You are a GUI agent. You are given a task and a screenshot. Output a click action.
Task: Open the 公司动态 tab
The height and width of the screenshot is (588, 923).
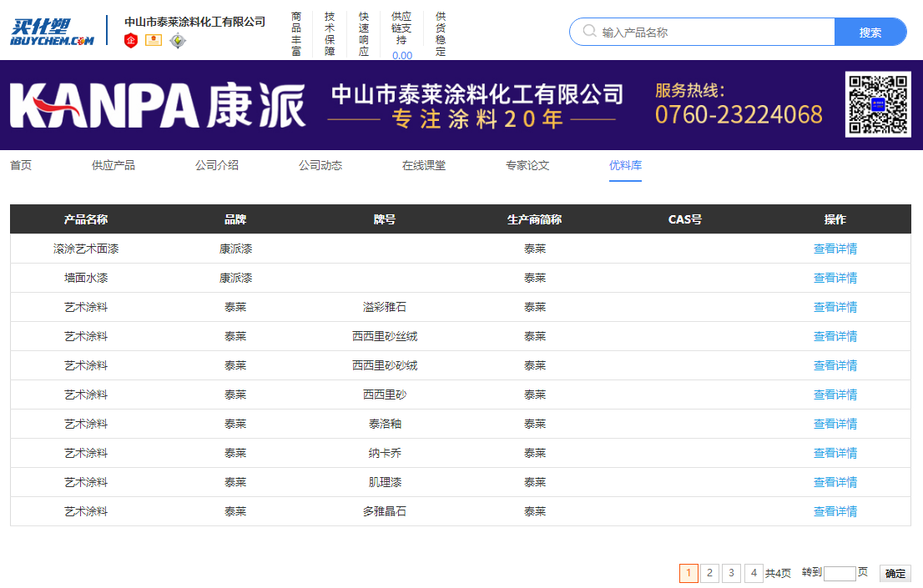click(320, 165)
